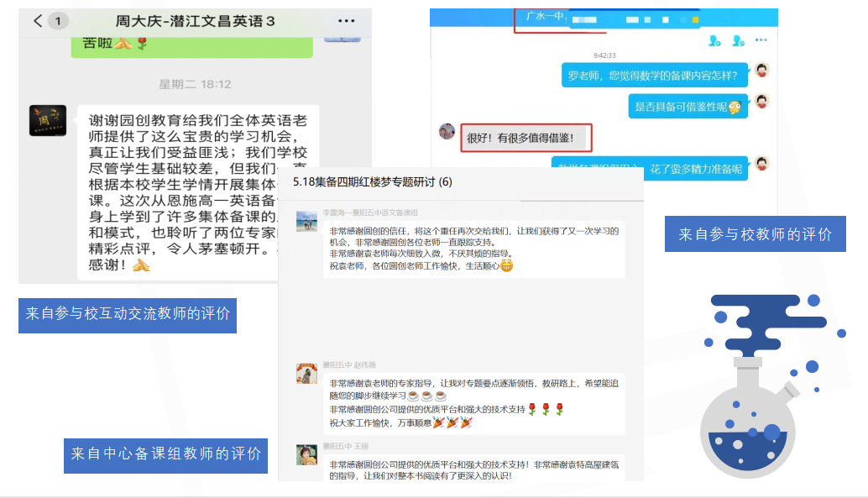The image size is (868, 498).
Task: Click the avatar beside 罗老师 question bubble
Action: 761,71
